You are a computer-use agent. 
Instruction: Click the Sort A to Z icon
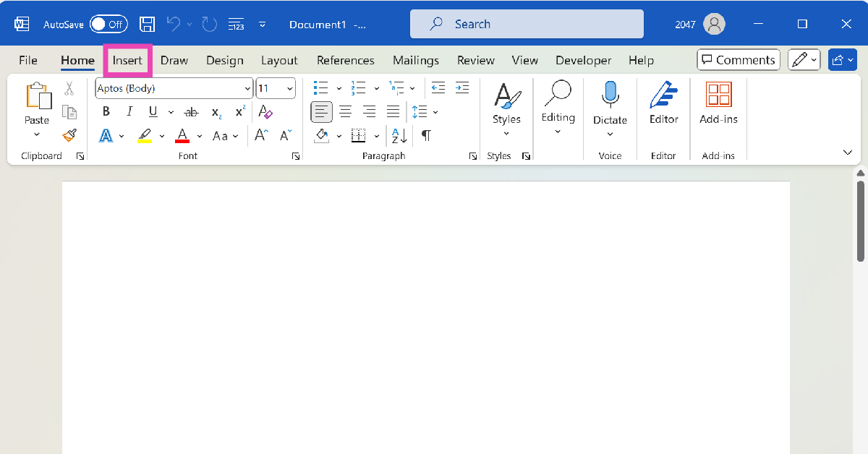[399, 135]
